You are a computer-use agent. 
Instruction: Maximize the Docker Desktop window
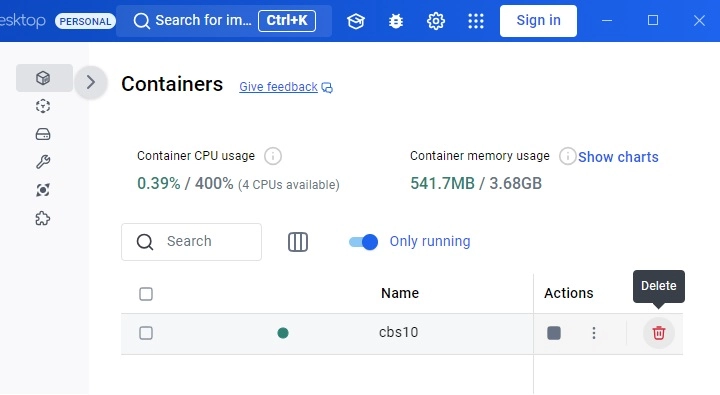tap(653, 21)
